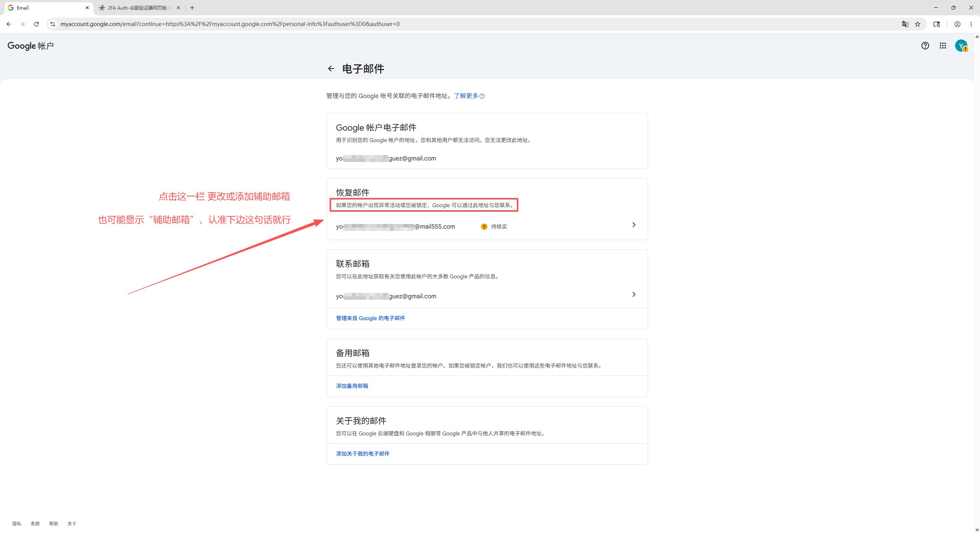Click the page scrollbar down arrow
The height and width of the screenshot is (533, 980).
click(977, 530)
